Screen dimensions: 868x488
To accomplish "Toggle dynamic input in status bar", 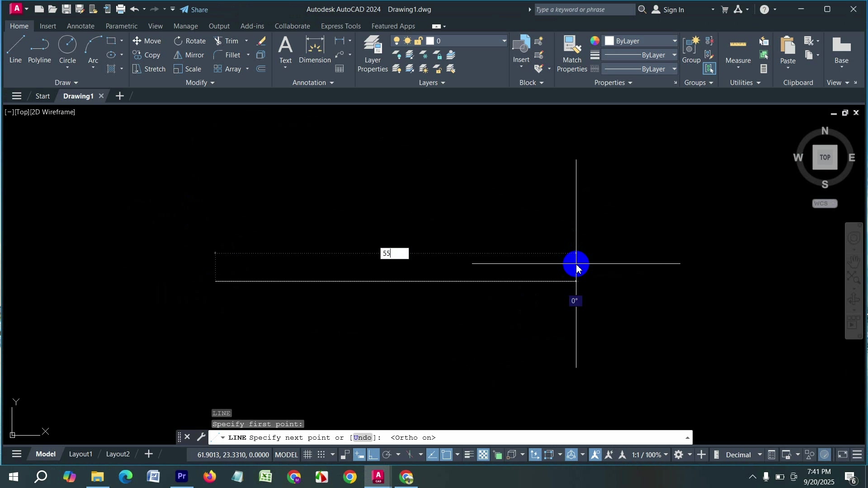I will pyautogui.click(x=359, y=455).
